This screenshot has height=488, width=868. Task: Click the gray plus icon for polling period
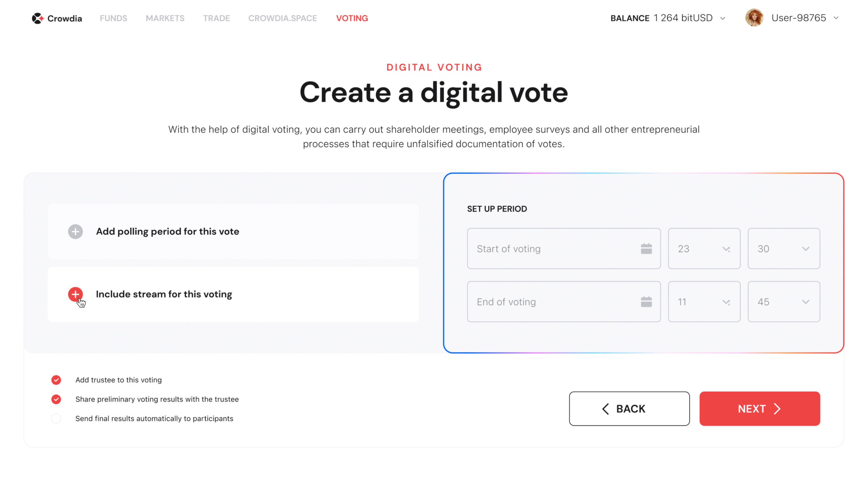pyautogui.click(x=75, y=232)
